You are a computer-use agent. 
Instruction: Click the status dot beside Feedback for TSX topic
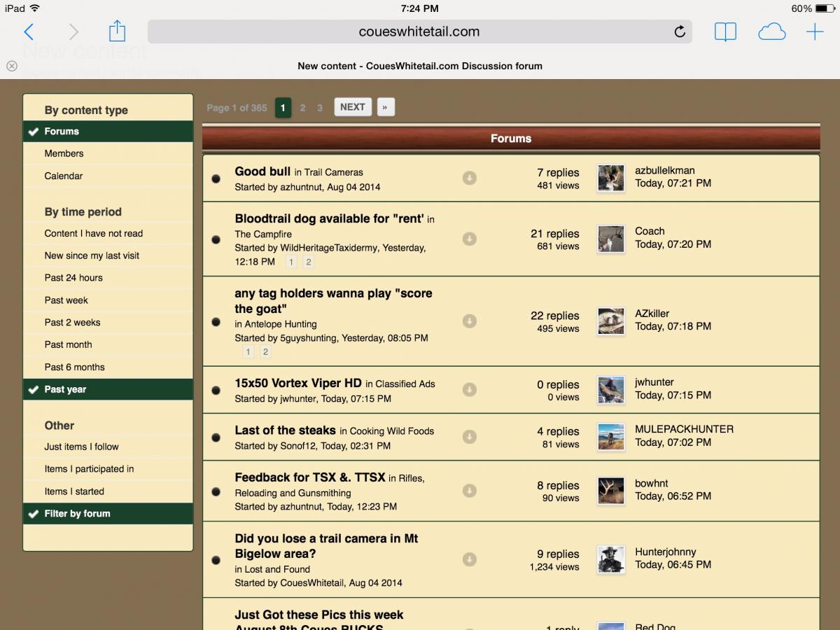[216, 491]
